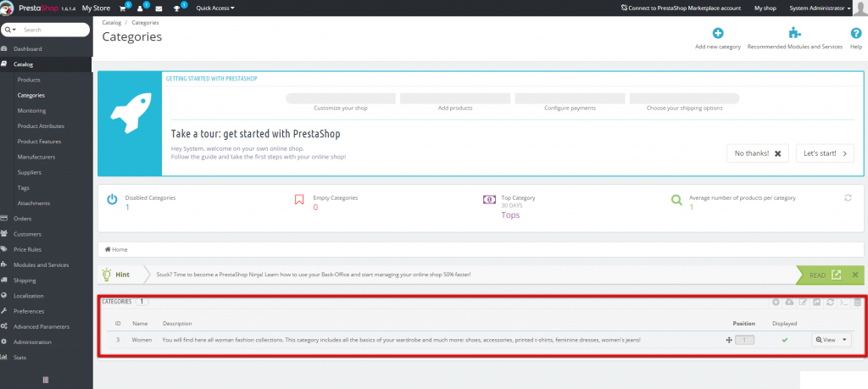This screenshot has width=868, height=389.
Task: Expand the View button dropdown arrow
Action: pyautogui.click(x=845, y=340)
